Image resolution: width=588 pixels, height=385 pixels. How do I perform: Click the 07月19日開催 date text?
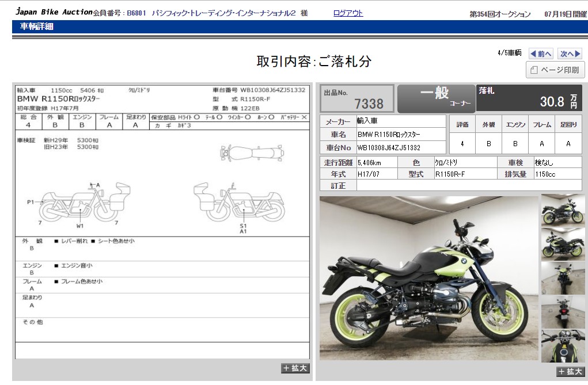pos(566,14)
